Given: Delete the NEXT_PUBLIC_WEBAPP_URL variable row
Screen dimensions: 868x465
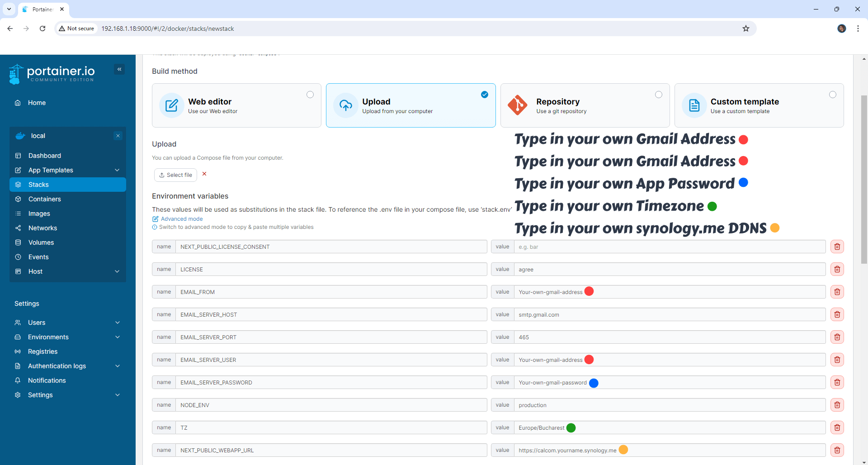Looking at the screenshot, I should click(x=837, y=450).
